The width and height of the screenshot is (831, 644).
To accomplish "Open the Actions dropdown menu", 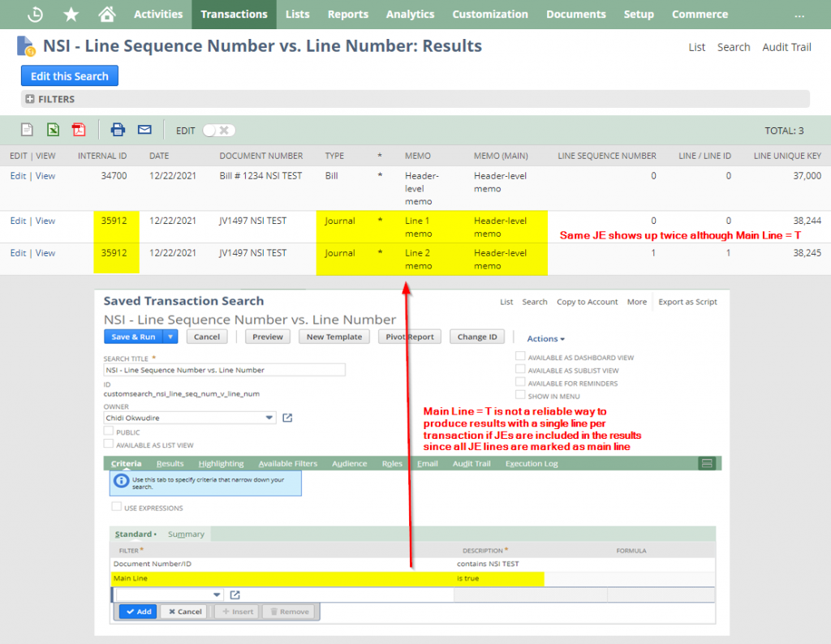I will pos(545,338).
